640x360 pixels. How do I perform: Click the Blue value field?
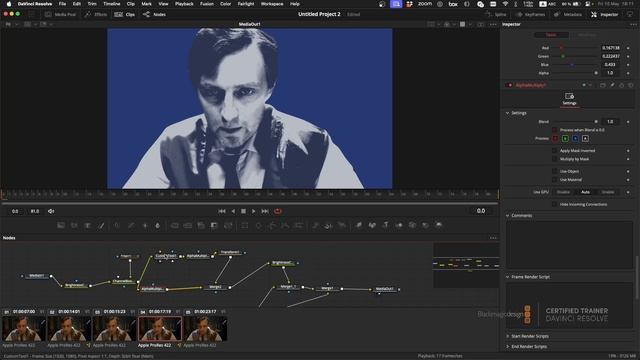click(611, 64)
